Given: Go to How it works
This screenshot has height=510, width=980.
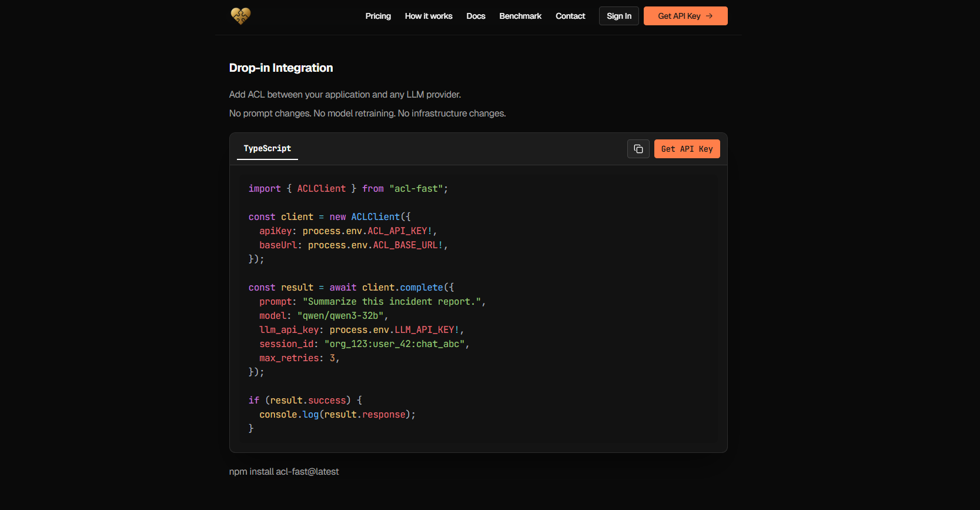Looking at the screenshot, I should click(429, 16).
